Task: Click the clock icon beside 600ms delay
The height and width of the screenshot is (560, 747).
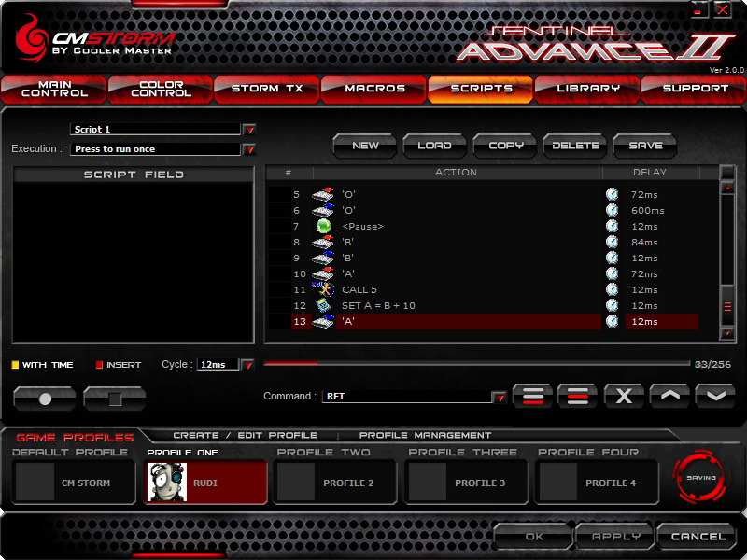Action: coord(613,210)
